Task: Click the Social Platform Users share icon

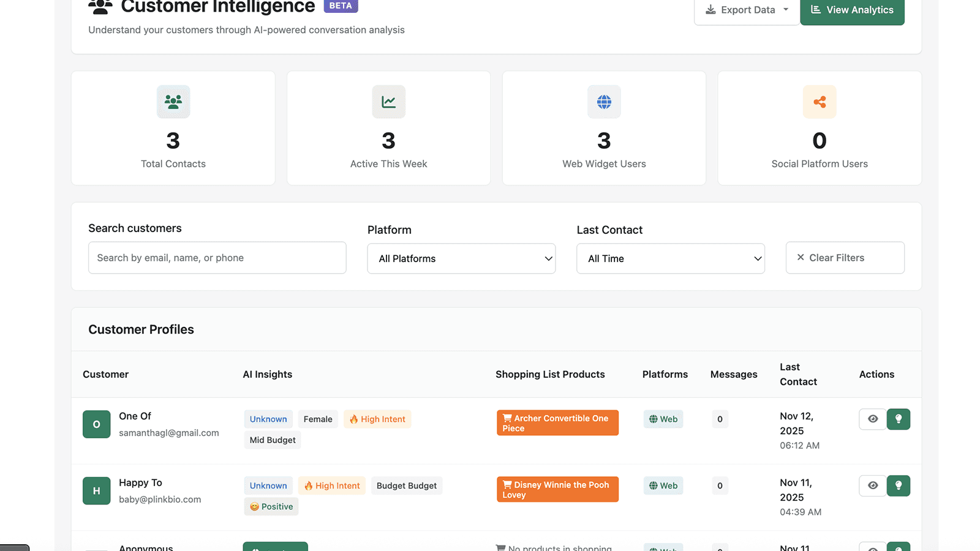Action: coord(820,102)
